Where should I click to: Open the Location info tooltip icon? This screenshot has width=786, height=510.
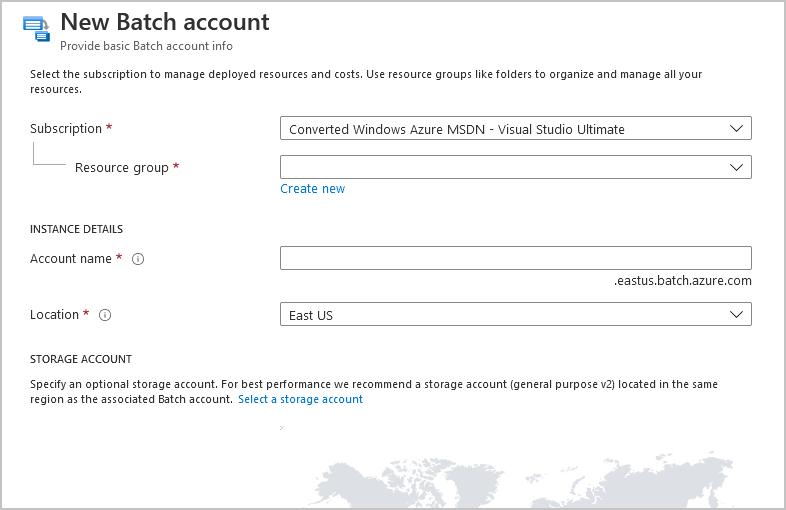click(105, 315)
